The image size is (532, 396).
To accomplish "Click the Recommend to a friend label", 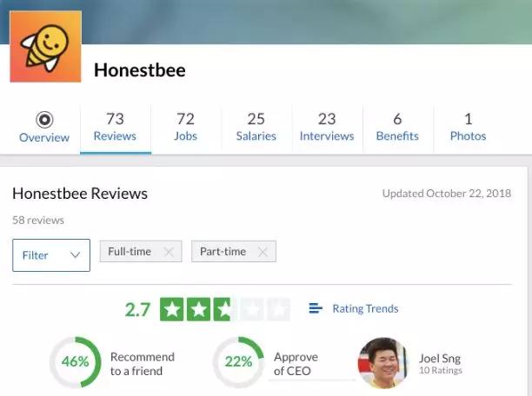I will 143,364.
